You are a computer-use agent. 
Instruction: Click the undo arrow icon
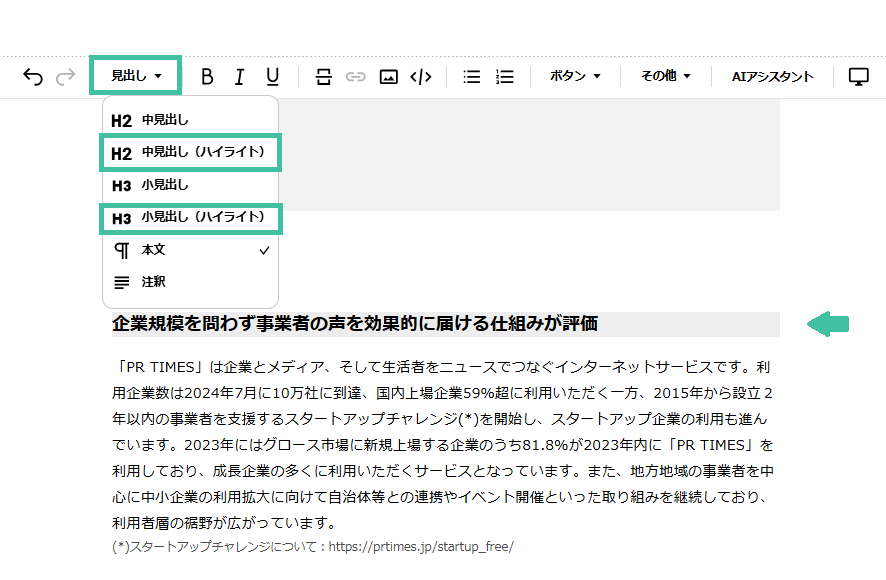(33, 77)
